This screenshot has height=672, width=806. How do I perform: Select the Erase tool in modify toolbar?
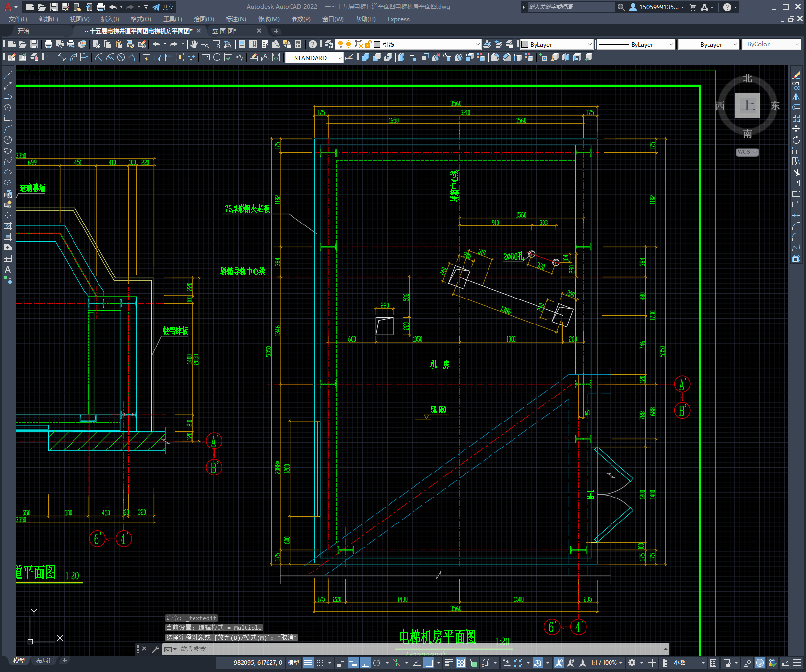pyautogui.click(x=796, y=75)
